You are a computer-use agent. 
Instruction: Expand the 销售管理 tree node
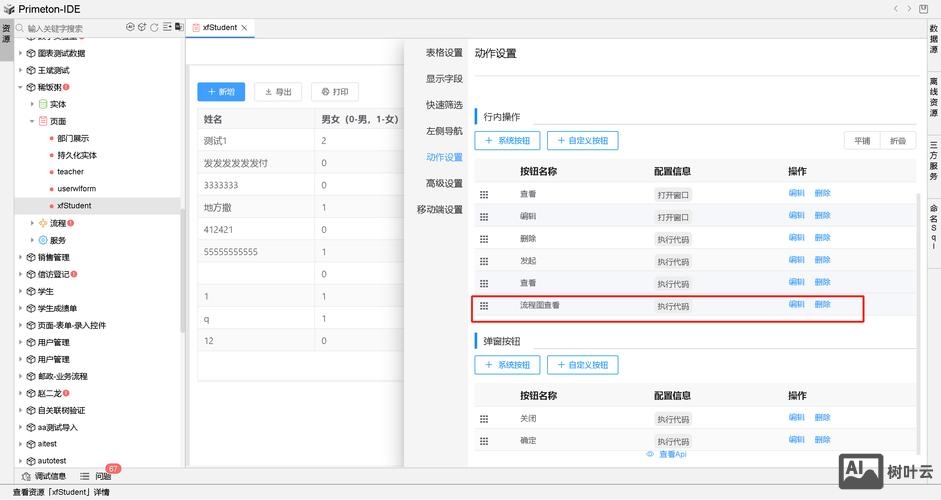click(x=20, y=257)
